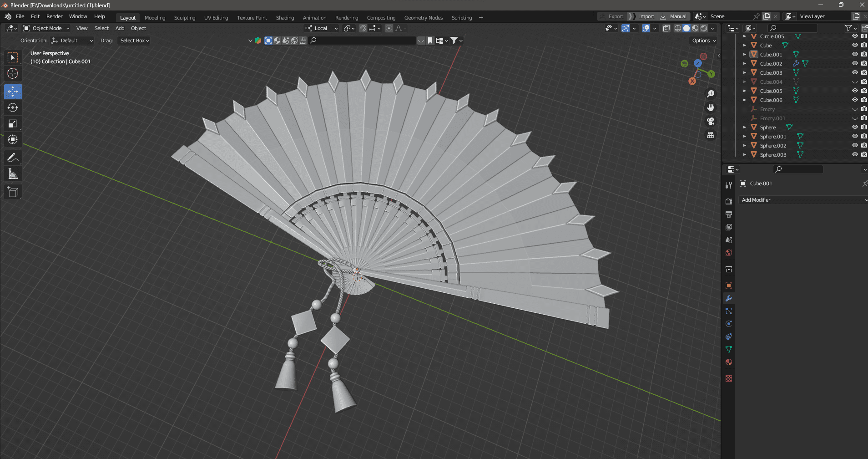Select the Scale tool
The image size is (868, 459).
tap(13, 123)
